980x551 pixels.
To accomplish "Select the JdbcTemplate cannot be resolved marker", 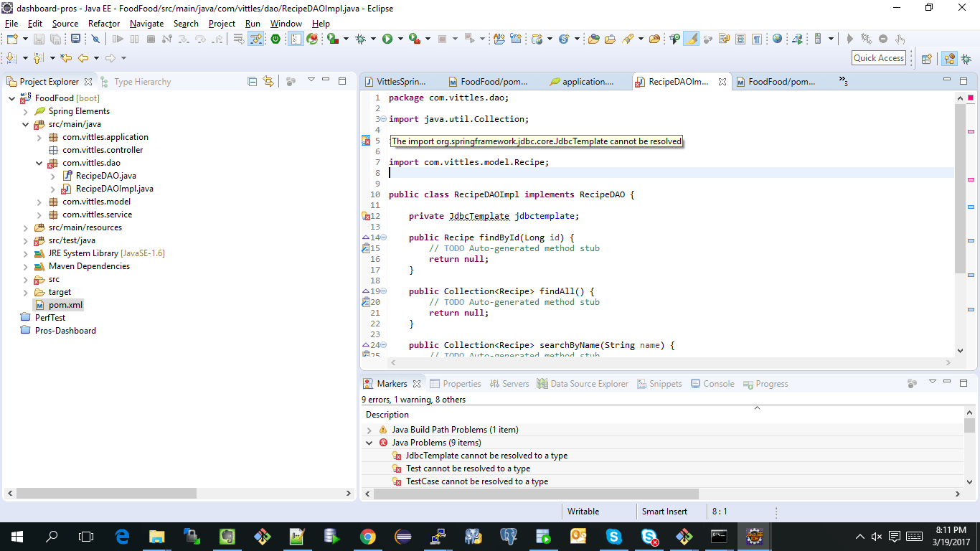I will (x=486, y=456).
